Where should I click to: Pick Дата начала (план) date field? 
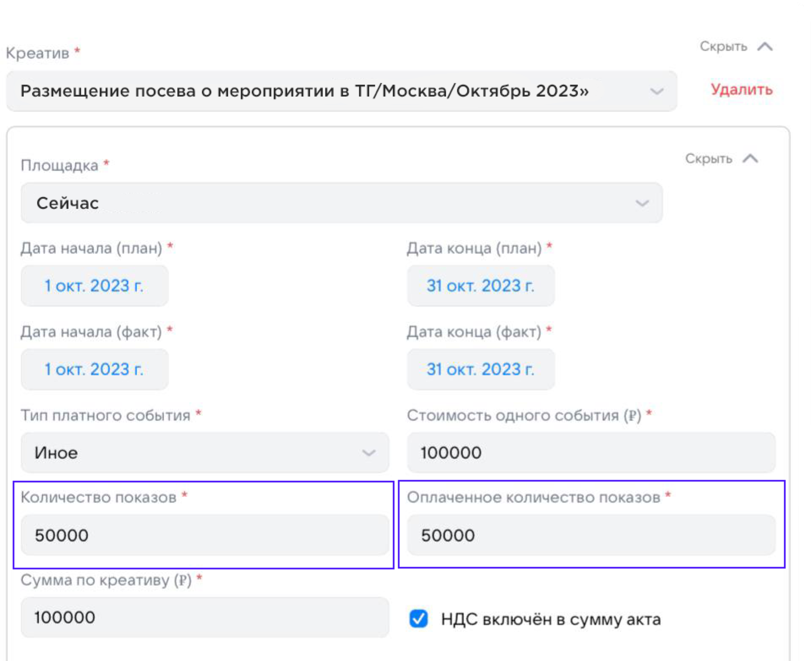click(x=94, y=286)
